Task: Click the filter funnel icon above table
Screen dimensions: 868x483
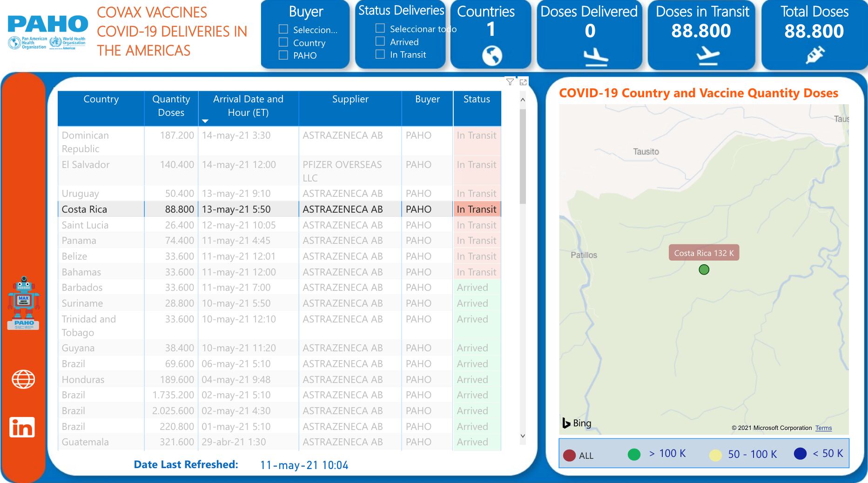Action: pos(510,82)
